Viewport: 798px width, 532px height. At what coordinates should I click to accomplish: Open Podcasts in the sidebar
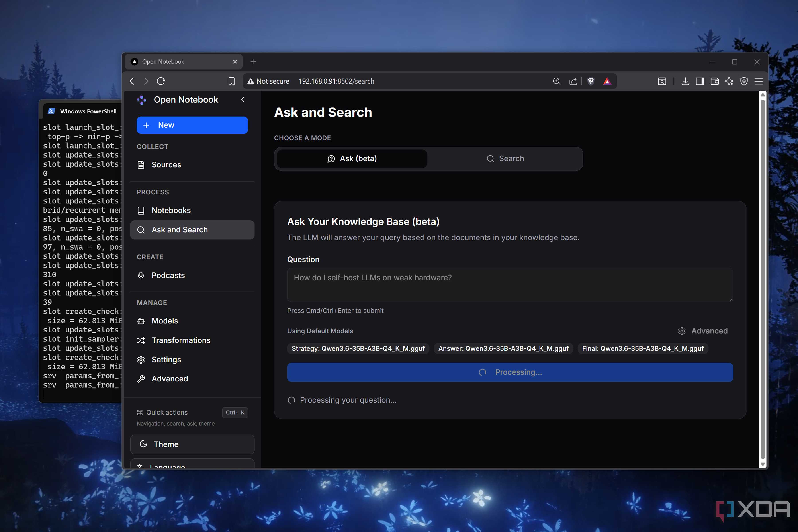pos(192,275)
